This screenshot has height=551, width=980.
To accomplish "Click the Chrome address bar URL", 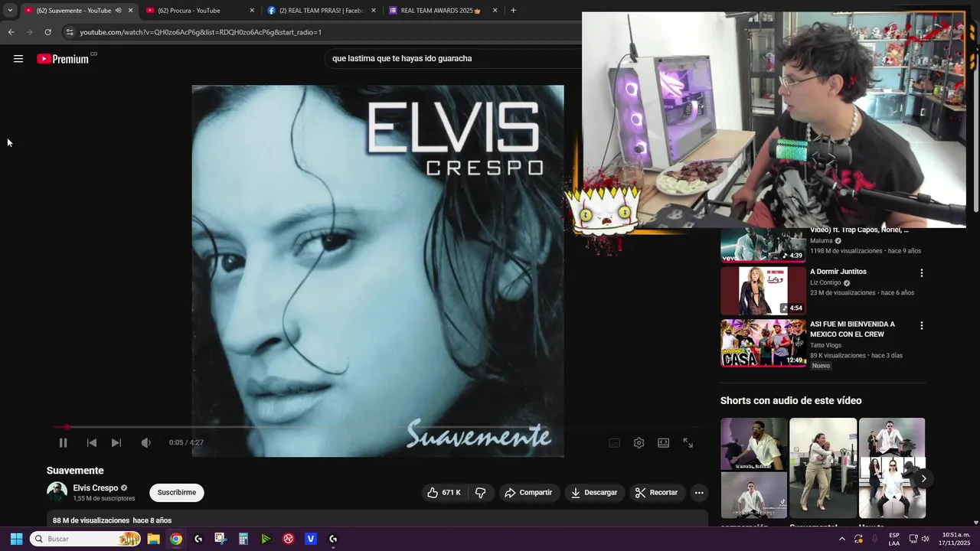I will coord(201,32).
